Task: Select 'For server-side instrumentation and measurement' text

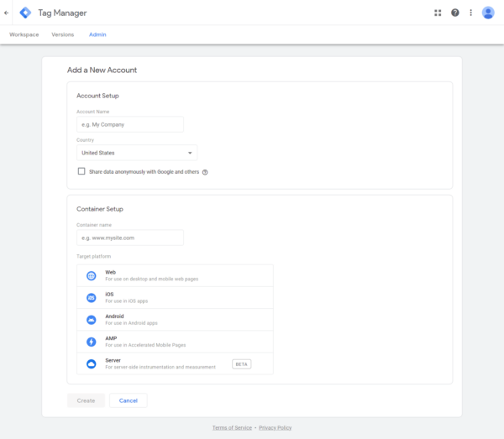Action: pos(160,367)
